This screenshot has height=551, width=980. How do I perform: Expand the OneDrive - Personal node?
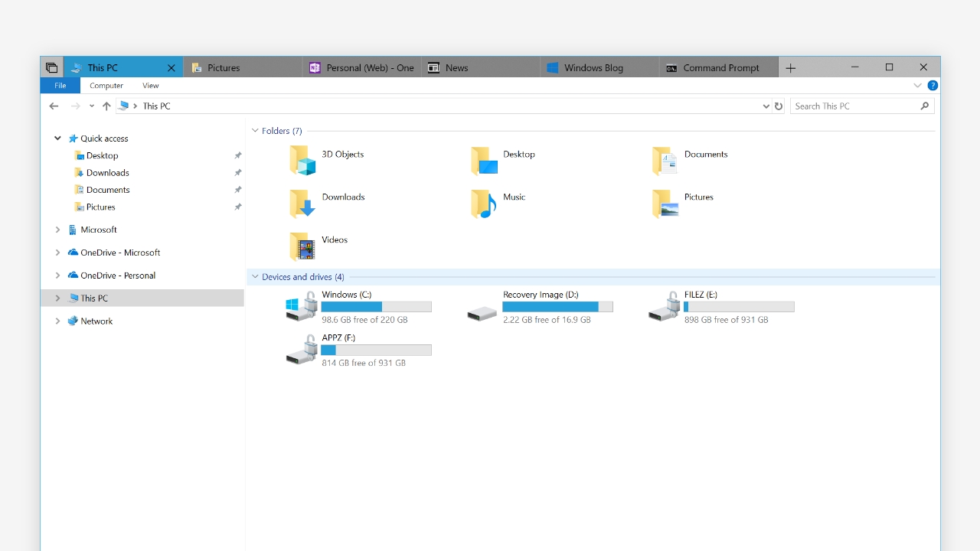pyautogui.click(x=57, y=275)
